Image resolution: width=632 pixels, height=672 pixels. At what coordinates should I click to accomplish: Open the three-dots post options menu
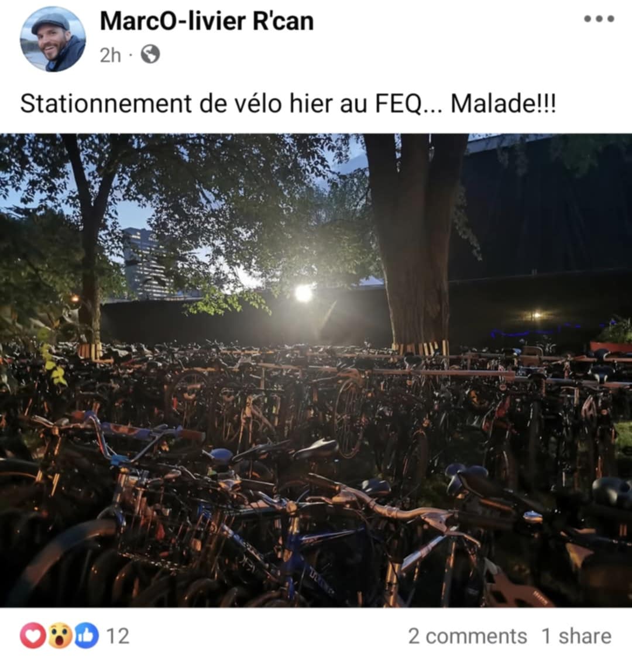pyautogui.click(x=599, y=19)
